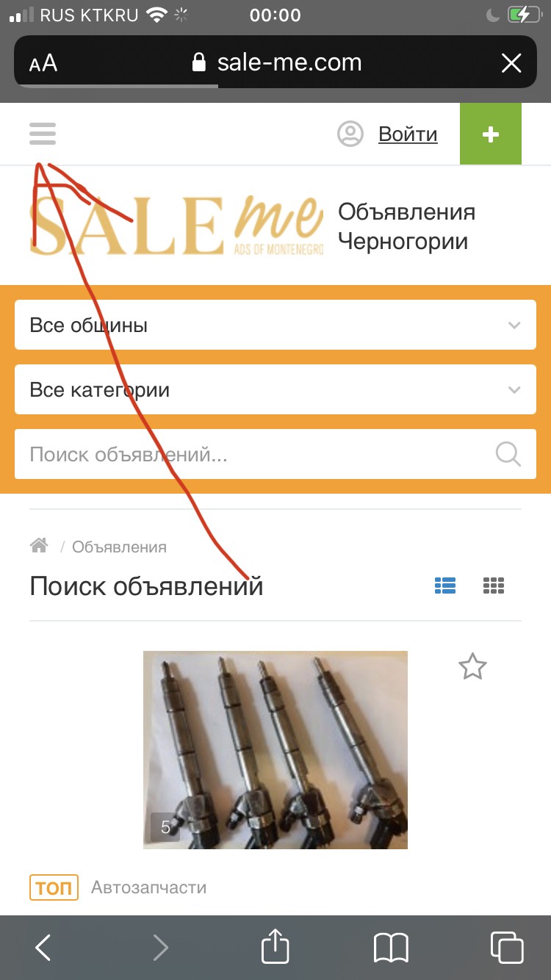Screen dimensions: 551x980
Task: Stop page loading with X button
Action: (511, 63)
